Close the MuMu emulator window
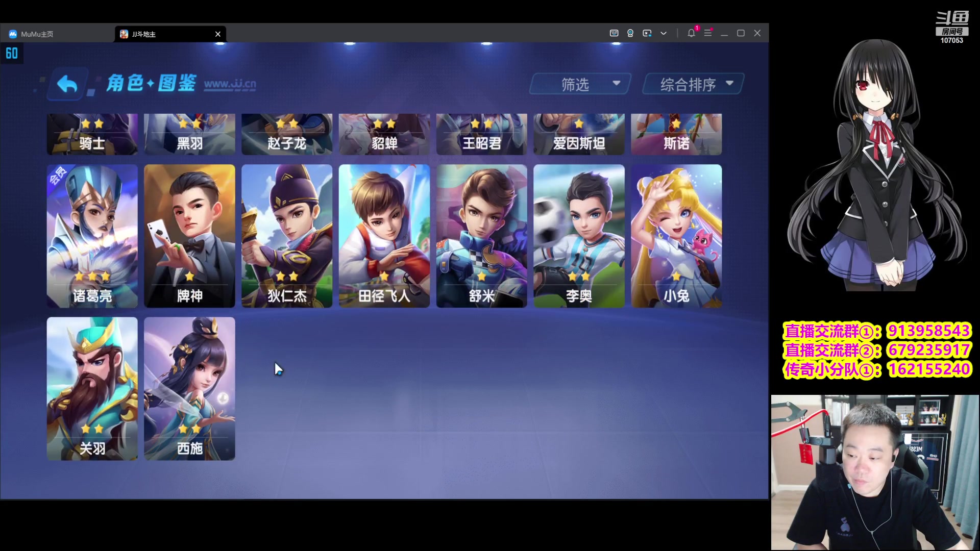This screenshot has width=980, height=551. coord(757,33)
